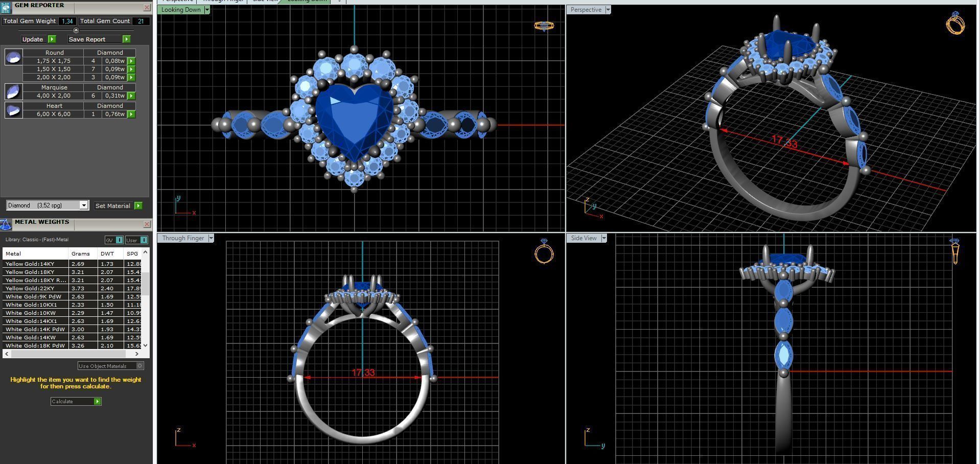This screenshot has width=980, height=464.
Task: Click the Grams column header
Action: coord(83,253)
